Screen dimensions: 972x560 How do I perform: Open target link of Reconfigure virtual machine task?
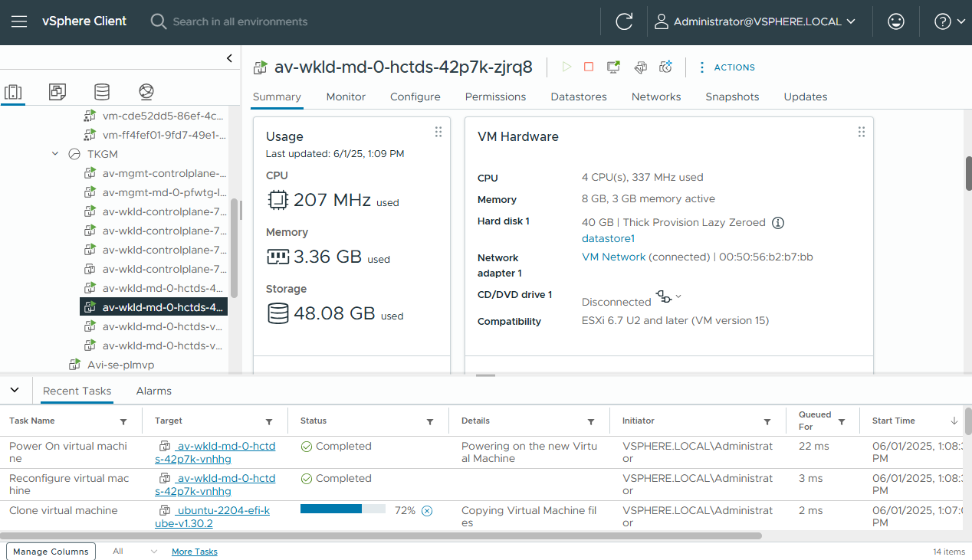(215, 484)
